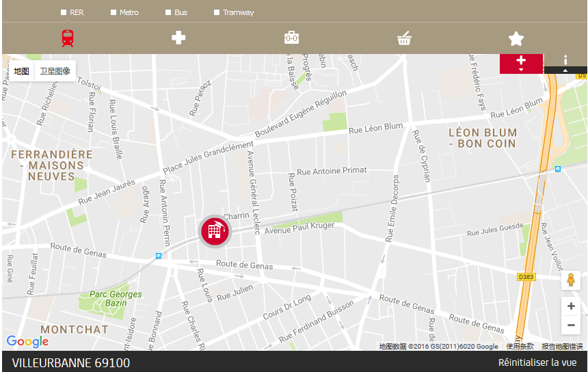The height and width of the screenshot is (372, 588).
Task: Click the Boulevard Eugène Réguillon label
Action: (x=301, y=114)
